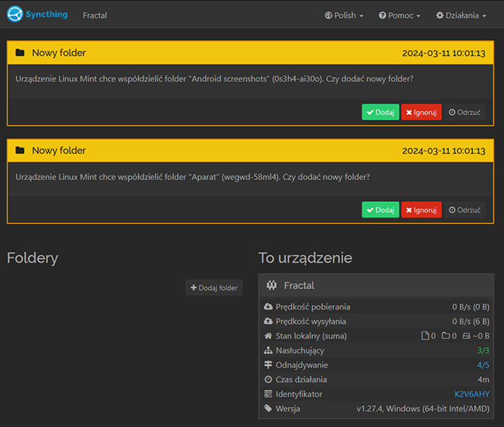Select the upload rate value 0 B/s (6 B)

(x=471, y=322)
